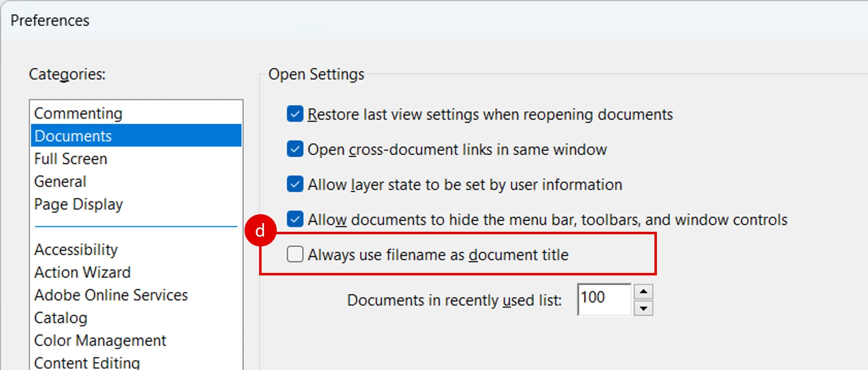Image resolution: width=868 pixels, height=370 pixels.
Task: Open the Full Screen category
Action: coord(136,159)
